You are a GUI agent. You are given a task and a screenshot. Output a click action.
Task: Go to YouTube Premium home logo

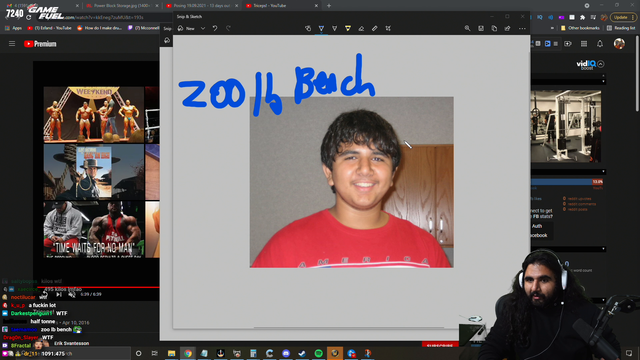pos(40,44)
